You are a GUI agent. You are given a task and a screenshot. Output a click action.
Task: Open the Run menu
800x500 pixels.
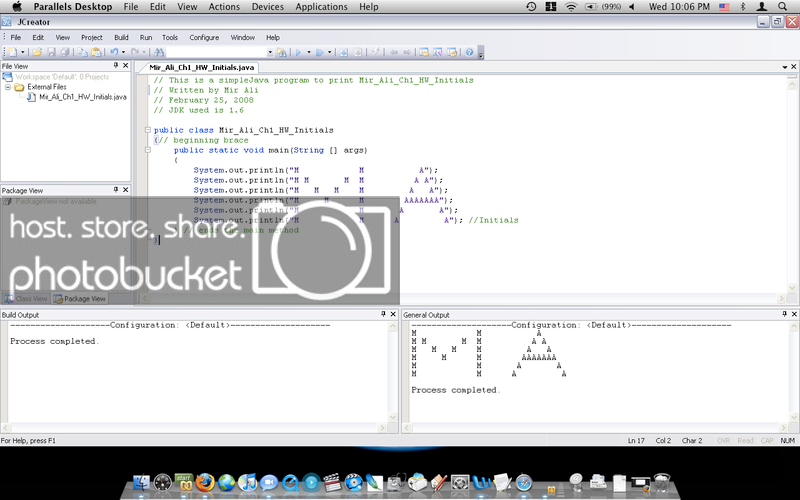click(x=146, y=37)
